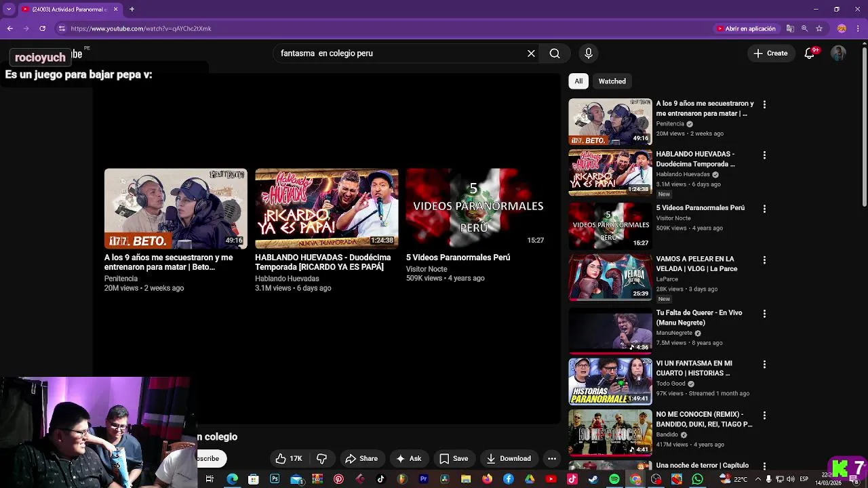The height and width of the screenshot is (488, 868).
Task: Open a new browser tab
Action: point(132,9)
